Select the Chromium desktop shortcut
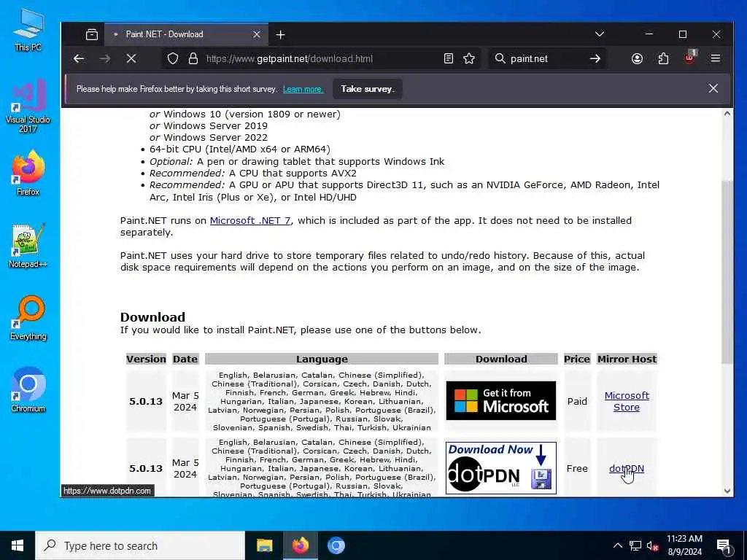This screenshot has height=560, width=747. 28,390
